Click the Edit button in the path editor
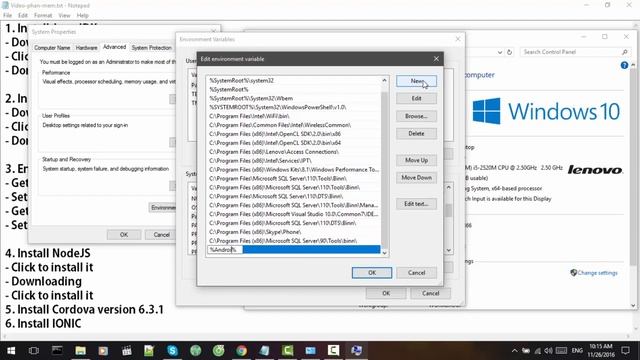Screen dimensions: 640x360 [x=416, y=98]
